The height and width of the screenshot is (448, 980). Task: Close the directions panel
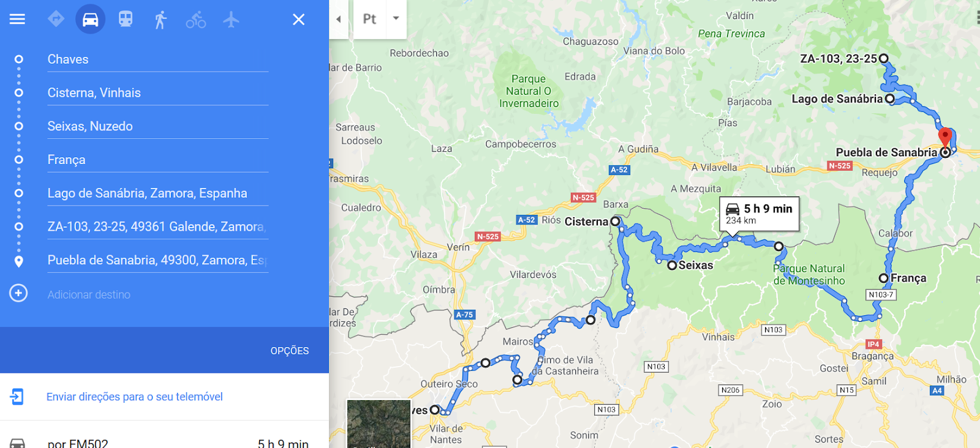coord(299,20)
